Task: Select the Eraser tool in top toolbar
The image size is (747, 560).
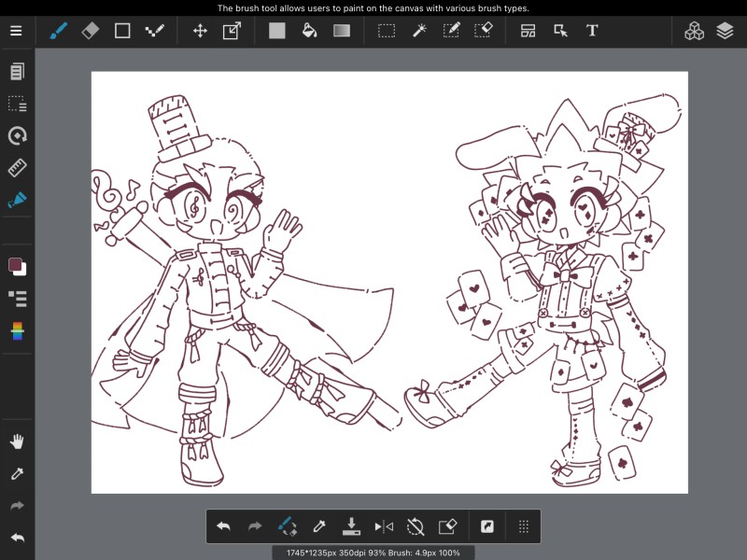Action: tap(90, 31)
